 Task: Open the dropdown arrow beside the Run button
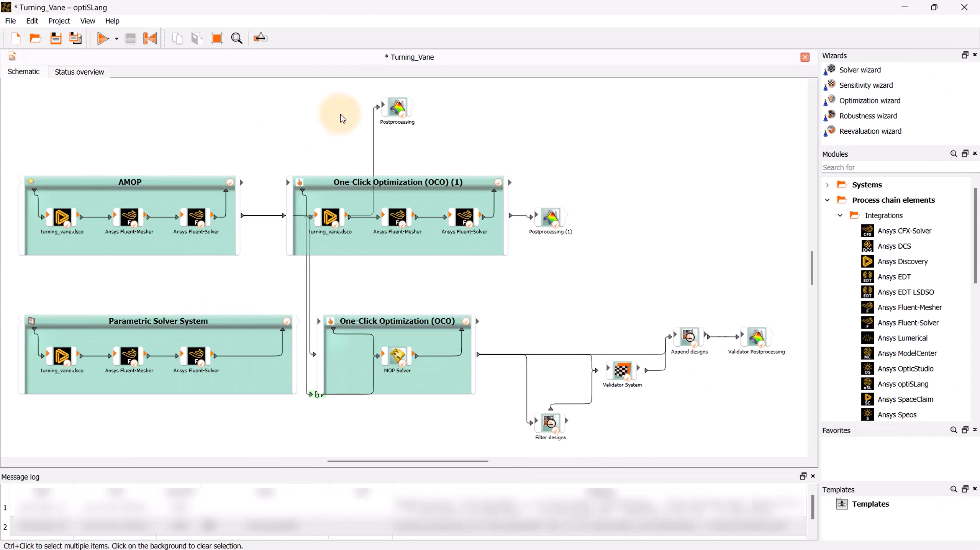click(116, 39)
